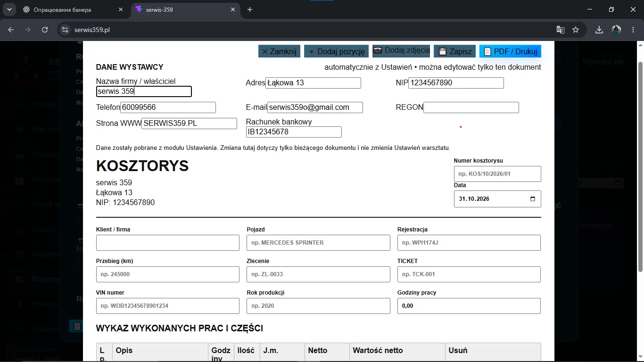Select the serwis-359 tab

tap(185, 9)
